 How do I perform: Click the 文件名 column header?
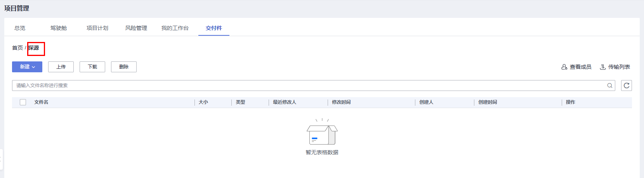click(x=41, y=102)
